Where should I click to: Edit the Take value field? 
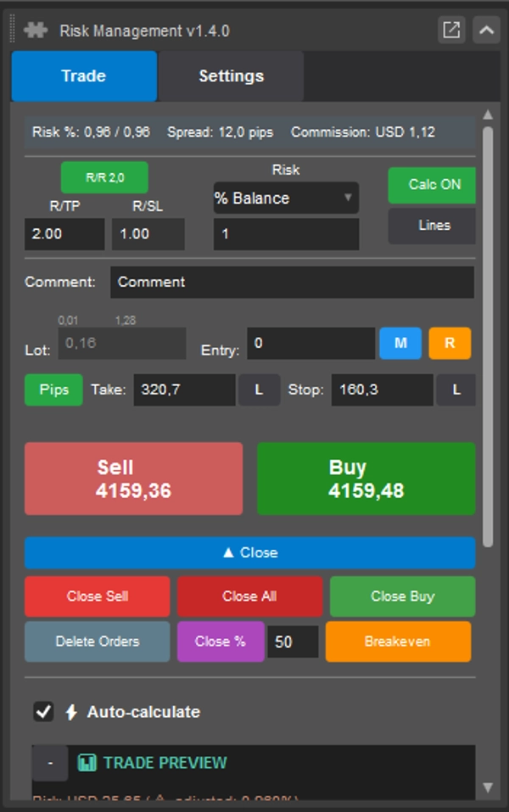(x=184, y=389)
